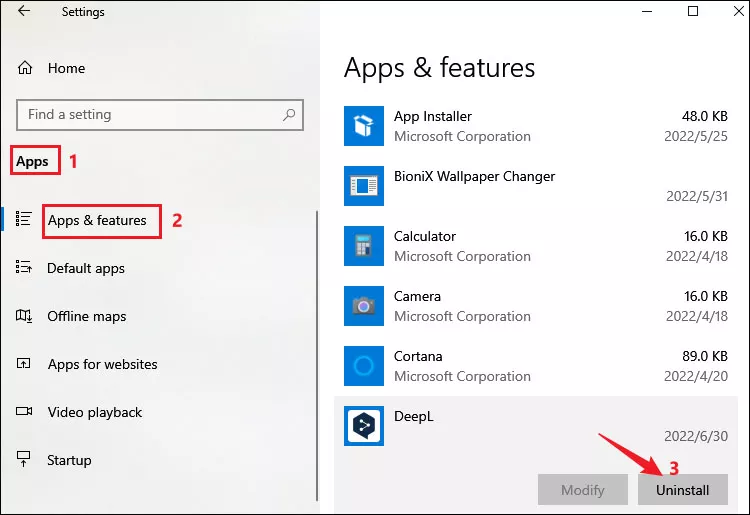The height and width of the screenshot is (515, 750).
Task: Open the Apps & features section
Action: tap(97, 220)
